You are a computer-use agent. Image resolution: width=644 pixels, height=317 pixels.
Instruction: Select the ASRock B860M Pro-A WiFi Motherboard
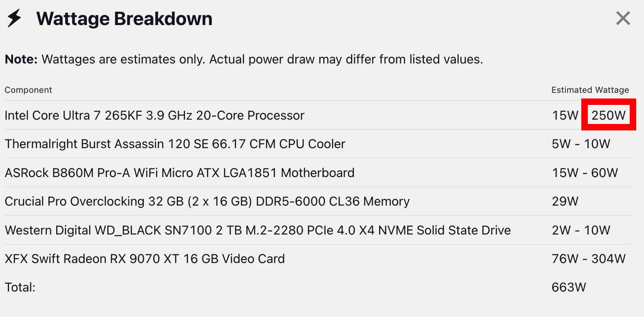(x=179, y=173)
